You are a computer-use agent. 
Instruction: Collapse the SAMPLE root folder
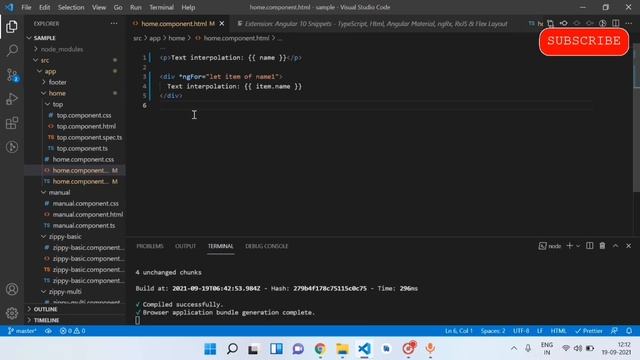pyautogui.click(x=76, y=38)
